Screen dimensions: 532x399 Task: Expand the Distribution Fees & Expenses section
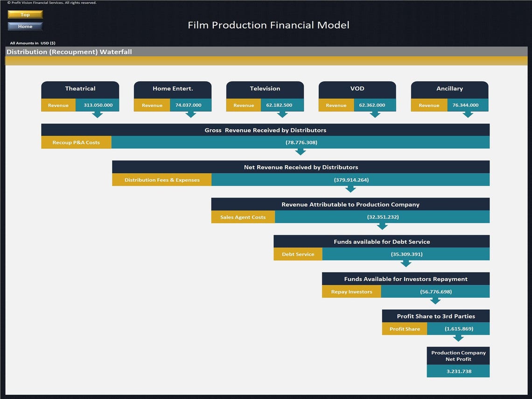coord(161,180)
